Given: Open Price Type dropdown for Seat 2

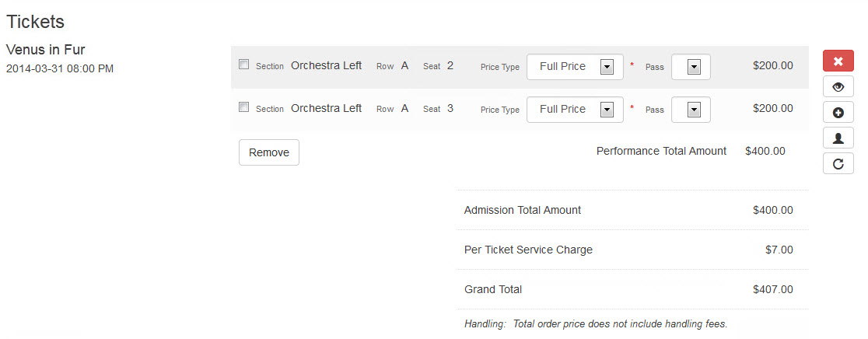Looking at the screenshot, I should click(x=575, y=67).
